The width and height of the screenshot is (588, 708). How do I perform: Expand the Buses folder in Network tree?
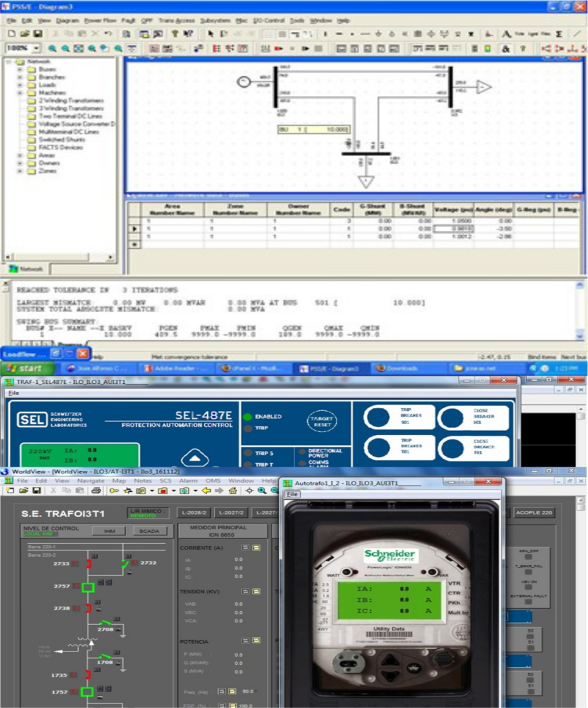click(20, 70)
